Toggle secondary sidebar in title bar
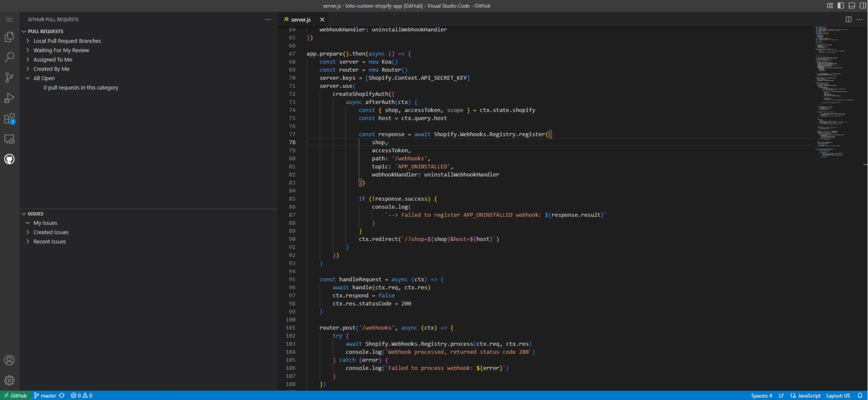This screenshot has width=868, height=400. pyautogui.click(x=862, y=6)
